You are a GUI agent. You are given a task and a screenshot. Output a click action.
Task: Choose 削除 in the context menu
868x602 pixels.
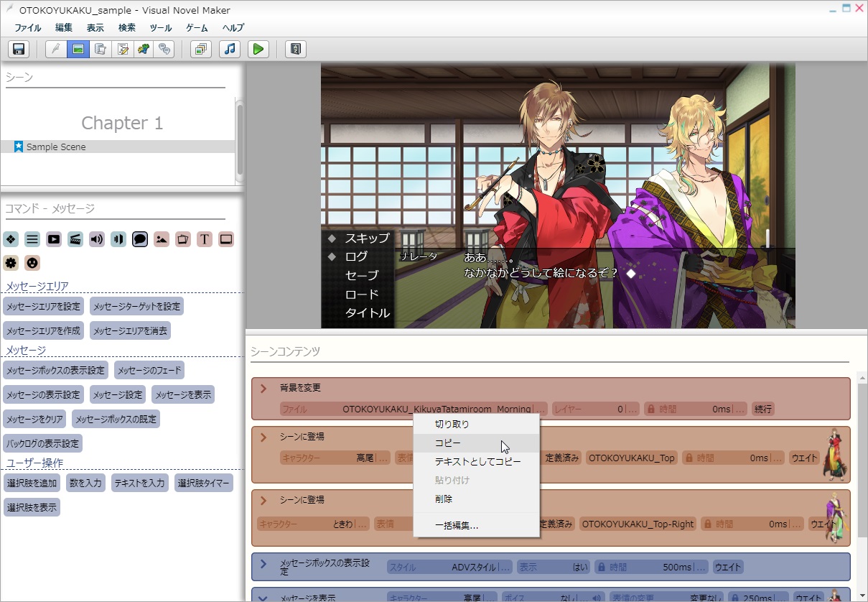tap(476, 499)
